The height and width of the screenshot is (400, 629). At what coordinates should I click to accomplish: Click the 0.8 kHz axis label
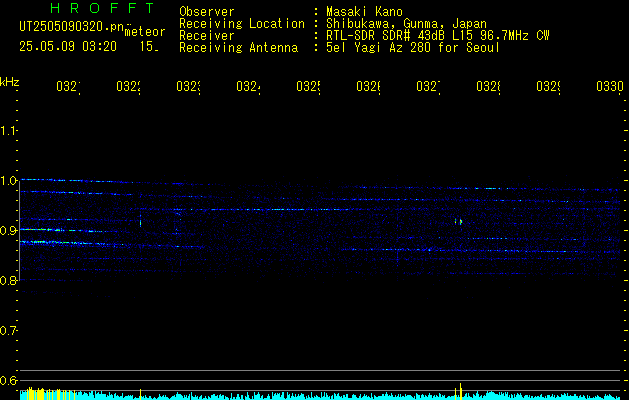click(8, 280)
